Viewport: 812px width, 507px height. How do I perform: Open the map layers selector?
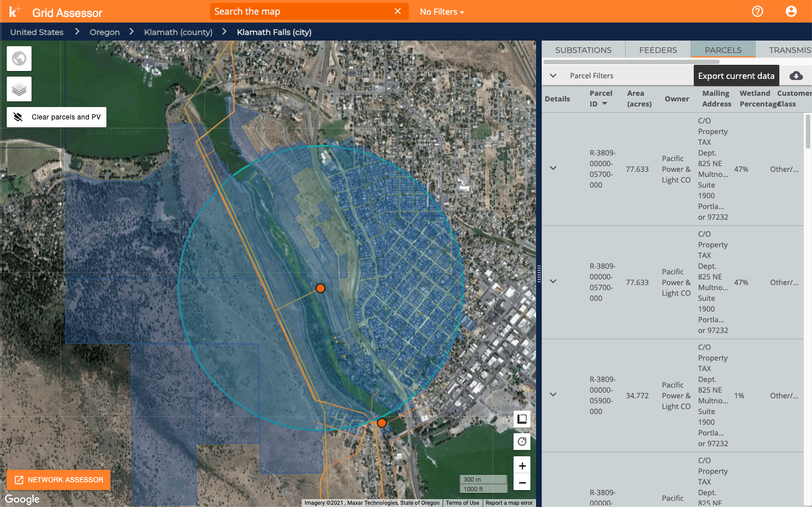click(x=19, y=88)
